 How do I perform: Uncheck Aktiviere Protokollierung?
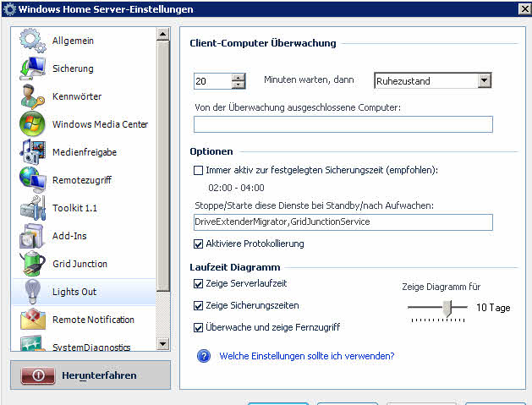(x=198, y=244)
